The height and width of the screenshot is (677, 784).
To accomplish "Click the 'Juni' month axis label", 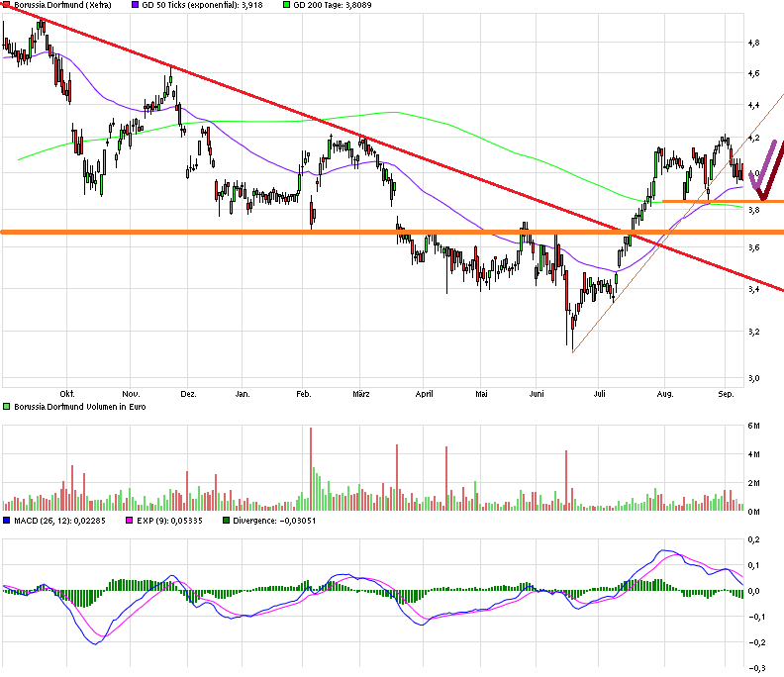I will click(x=537, y=394).
